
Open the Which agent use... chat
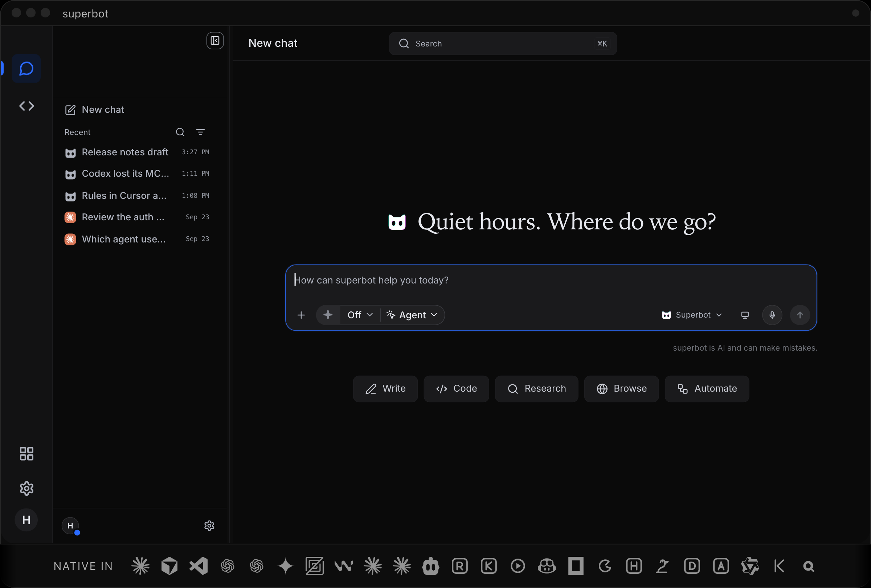click(x=137, y=239)
